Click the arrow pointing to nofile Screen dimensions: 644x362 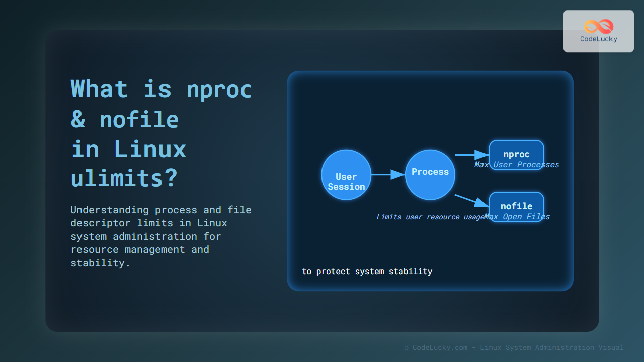tap(471, 200)
